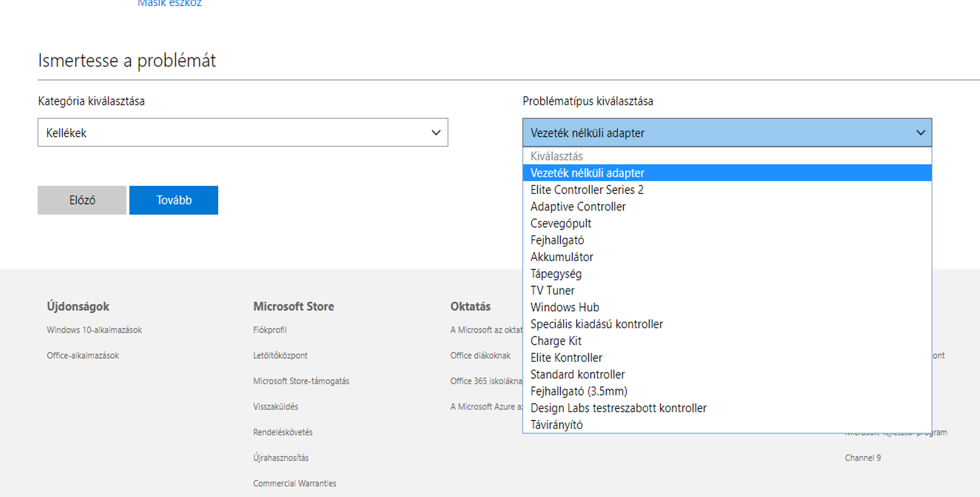Click the Előző button

click(x=82, y=200)
